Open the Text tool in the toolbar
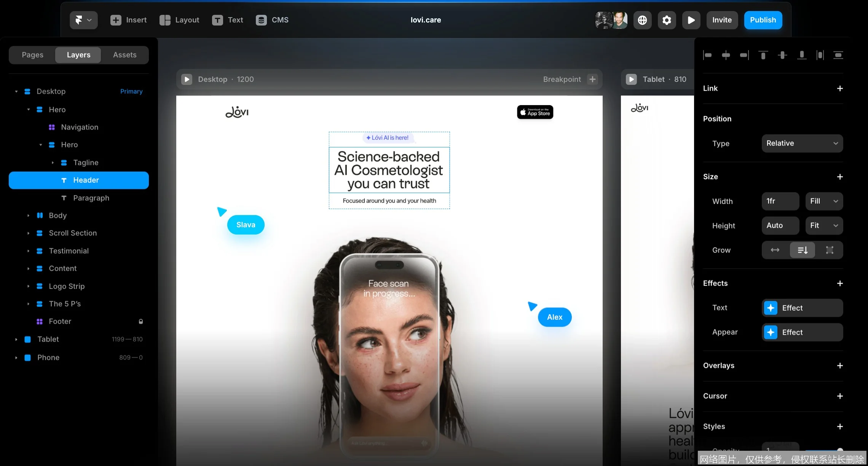 click(227, 20)
